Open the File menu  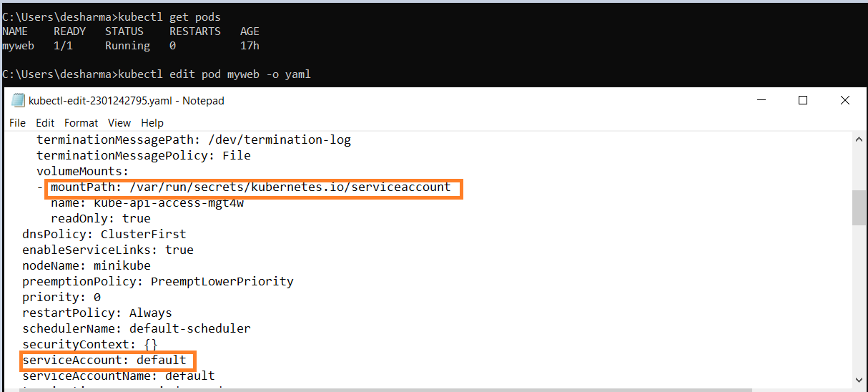pos(17,123)
